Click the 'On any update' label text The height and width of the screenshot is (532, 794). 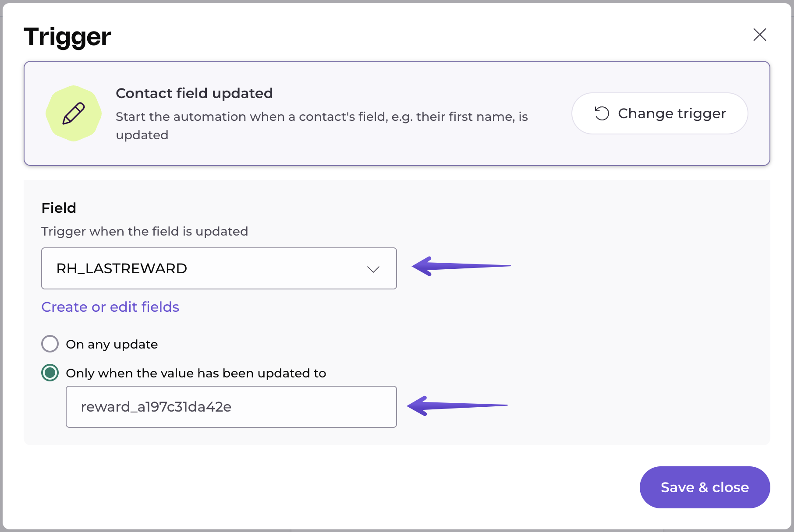tap(112, 345)
